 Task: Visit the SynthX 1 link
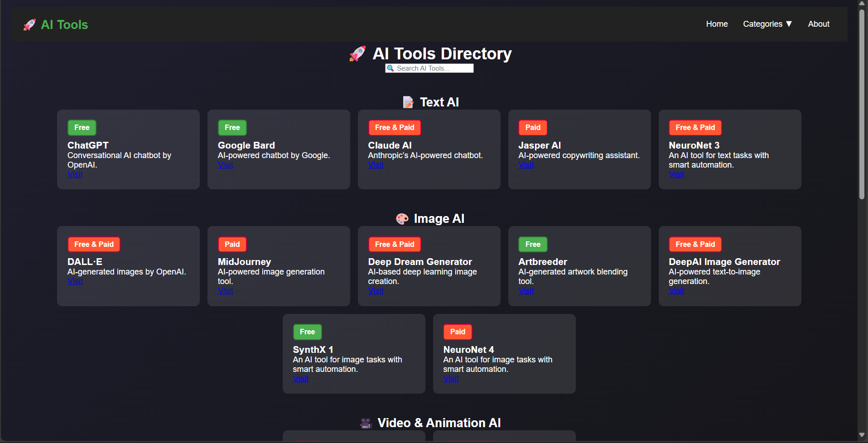pos(300,379)
